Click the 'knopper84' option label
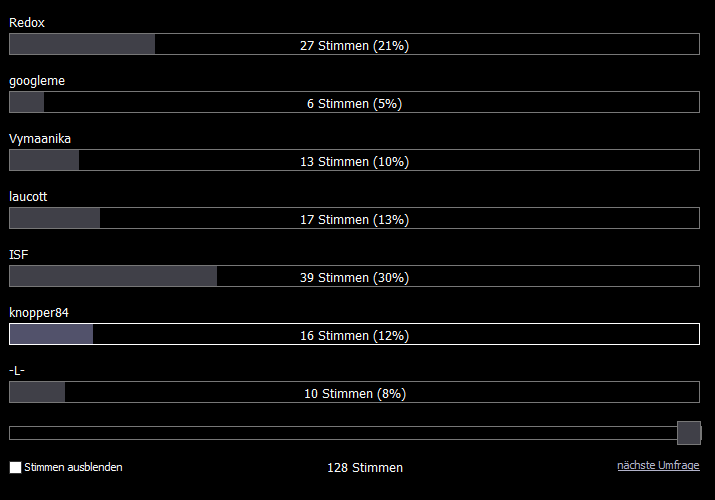715x500 pixels. click(39, 313)
